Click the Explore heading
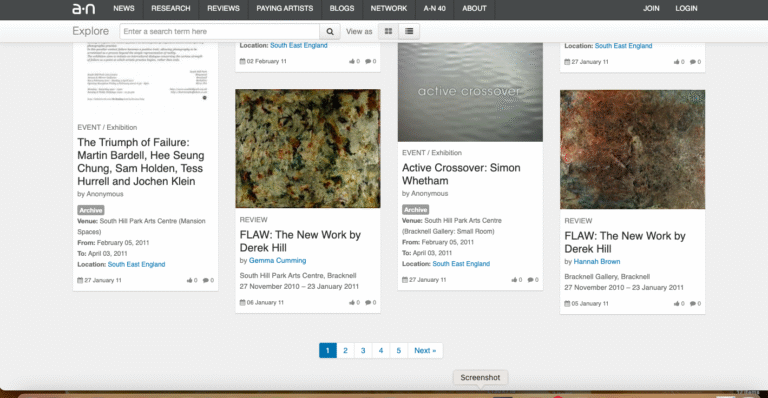 91,31
